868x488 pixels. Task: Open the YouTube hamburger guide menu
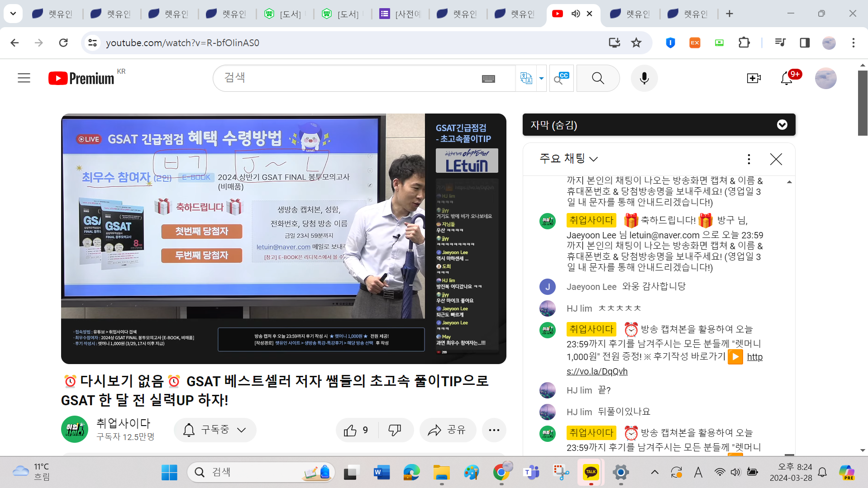[24, 78]
